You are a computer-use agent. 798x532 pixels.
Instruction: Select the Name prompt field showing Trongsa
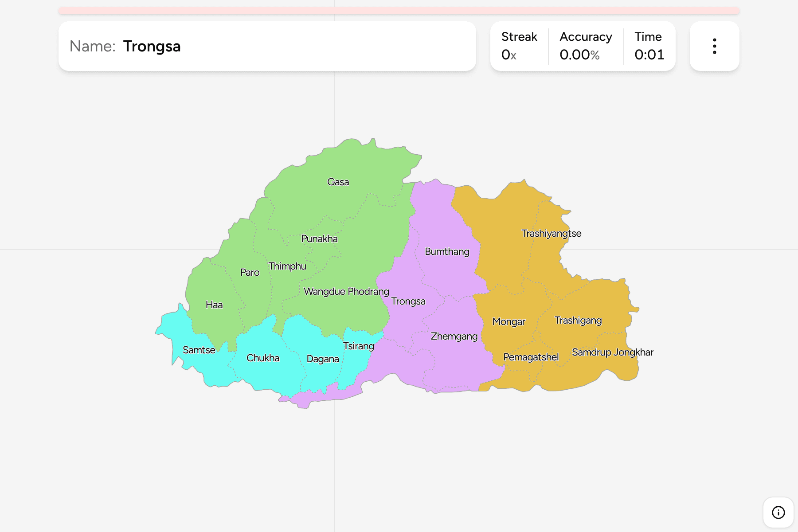click(x=267, y=46)
